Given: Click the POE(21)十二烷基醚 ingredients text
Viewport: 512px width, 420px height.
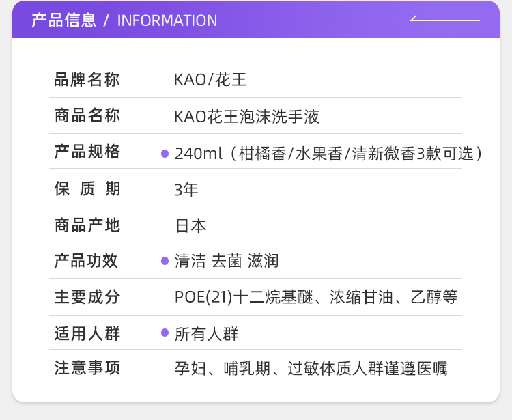Looking at the screenshot, I should (x=316, y=297).
